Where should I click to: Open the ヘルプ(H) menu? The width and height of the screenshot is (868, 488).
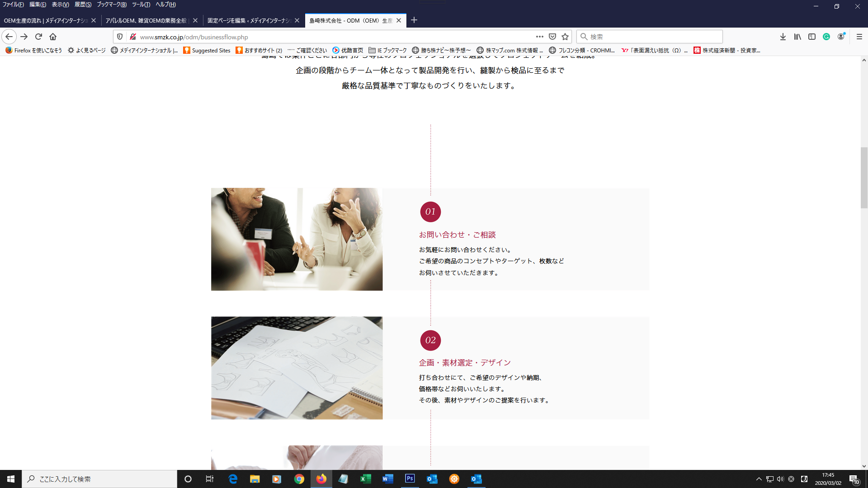[165, 5]
